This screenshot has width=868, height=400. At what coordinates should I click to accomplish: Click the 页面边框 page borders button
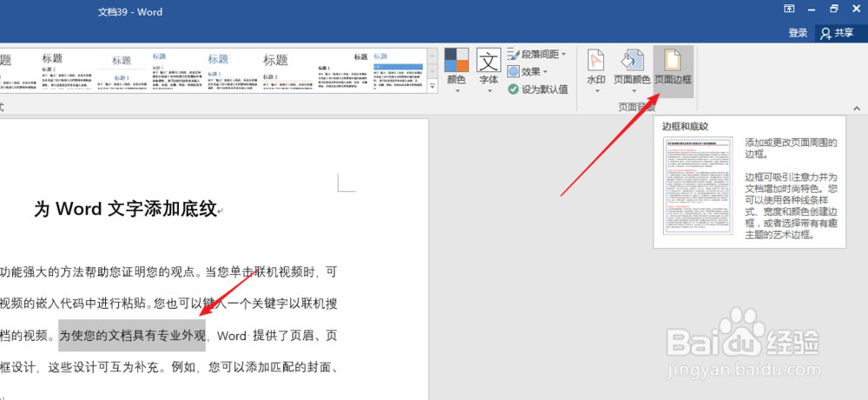pos(673,71)
